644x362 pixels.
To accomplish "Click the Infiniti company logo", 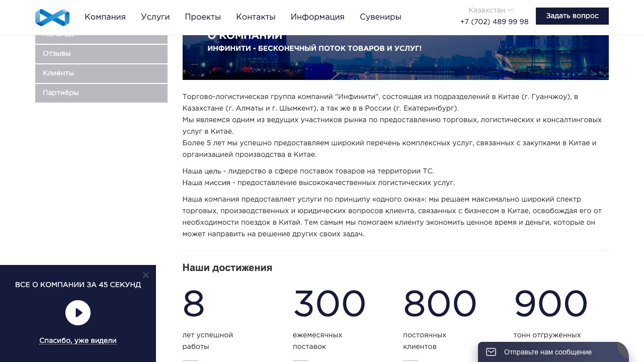I will tap(52, 17).
